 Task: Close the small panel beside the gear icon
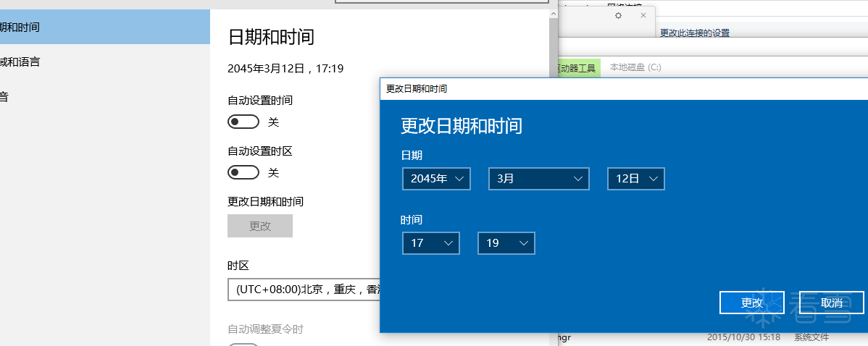tap(643, 15)
